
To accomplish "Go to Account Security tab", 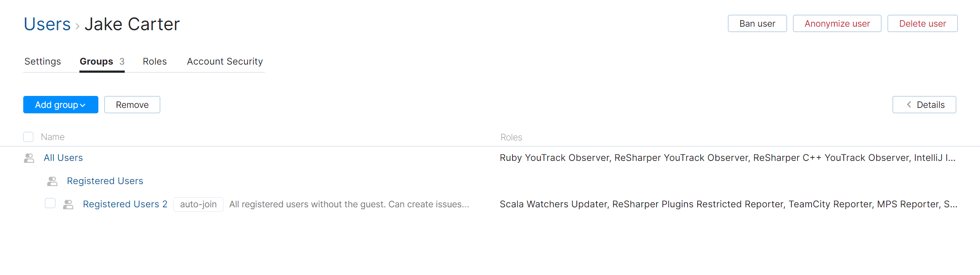I will click(225, 61).
